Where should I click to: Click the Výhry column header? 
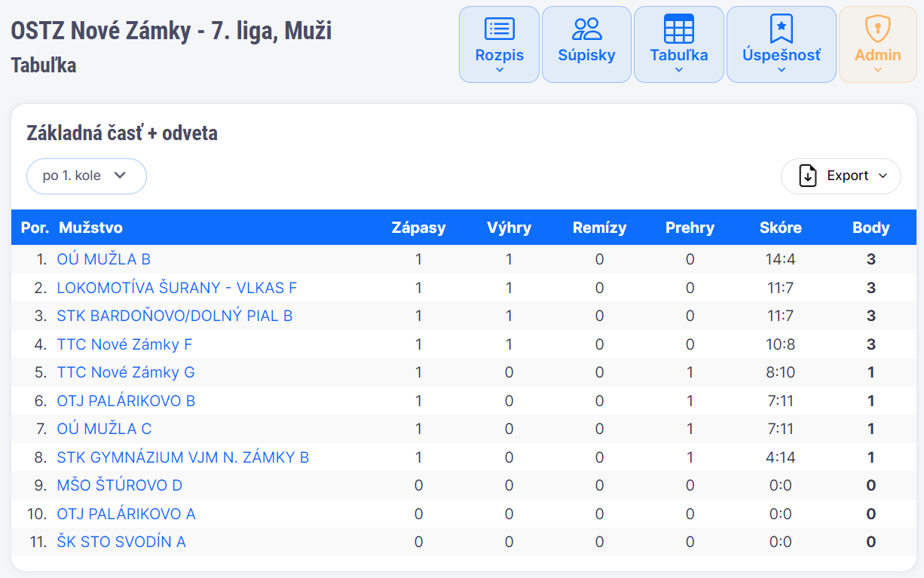click(509, 228)
